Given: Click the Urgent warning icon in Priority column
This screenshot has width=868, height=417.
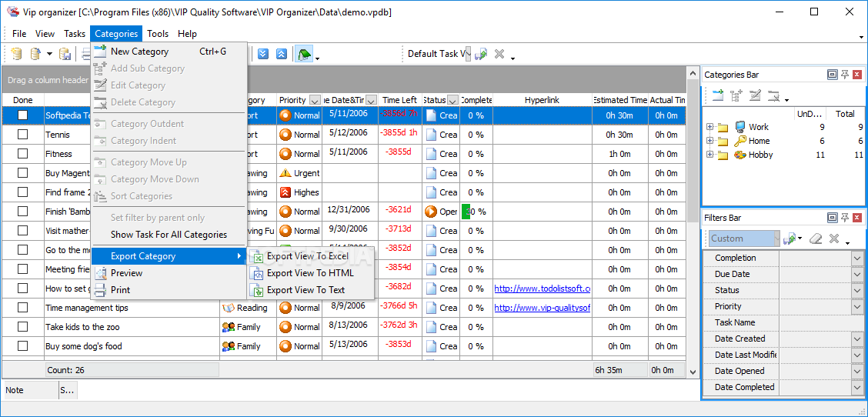Looking at the screenshot, I should [285, 173].
